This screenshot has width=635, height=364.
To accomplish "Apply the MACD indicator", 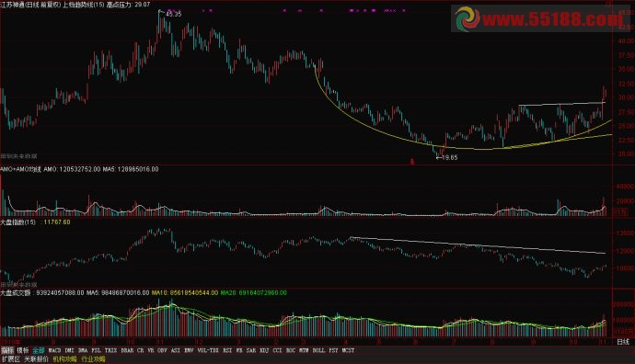I will (x=54, y=350).
